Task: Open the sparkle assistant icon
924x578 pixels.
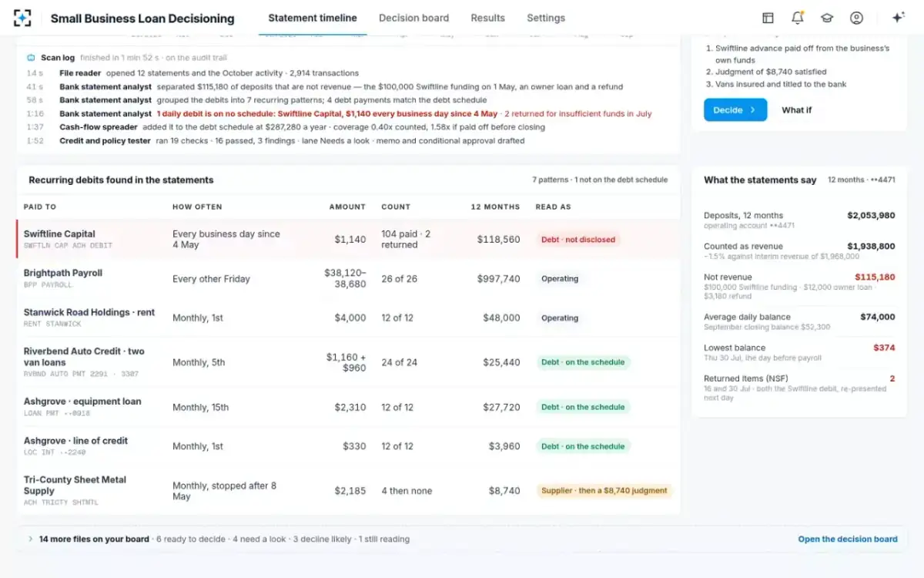Action: coord(898,18)
